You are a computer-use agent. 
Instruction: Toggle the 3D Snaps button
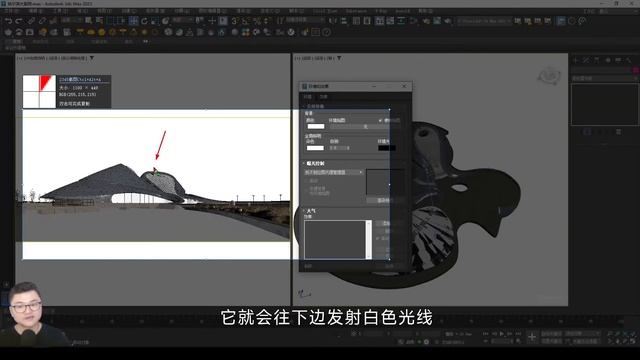coord(234,20)
